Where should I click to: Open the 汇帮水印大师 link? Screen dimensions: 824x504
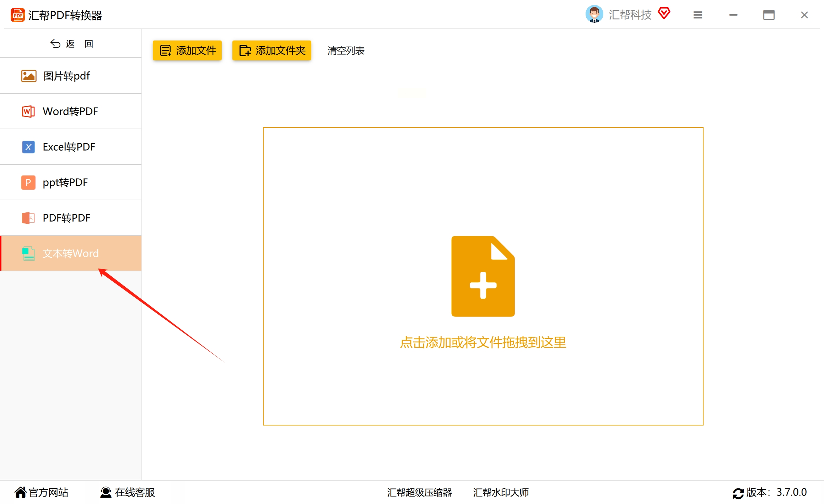501,492
